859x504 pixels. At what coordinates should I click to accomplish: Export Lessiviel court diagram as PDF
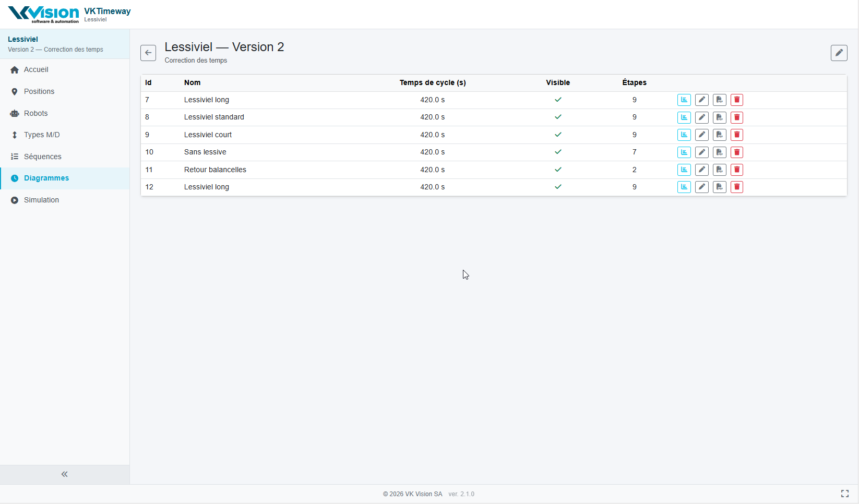tap(719, 135)
